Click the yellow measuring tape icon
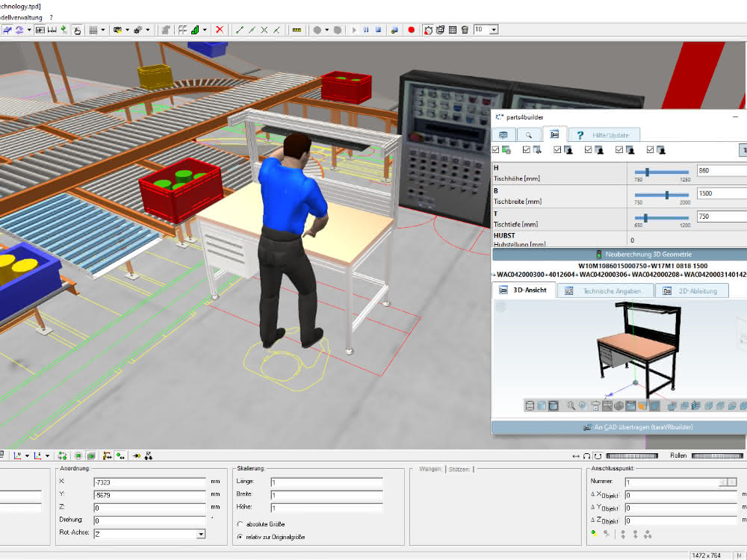747x560 pixels. [297, 30]
